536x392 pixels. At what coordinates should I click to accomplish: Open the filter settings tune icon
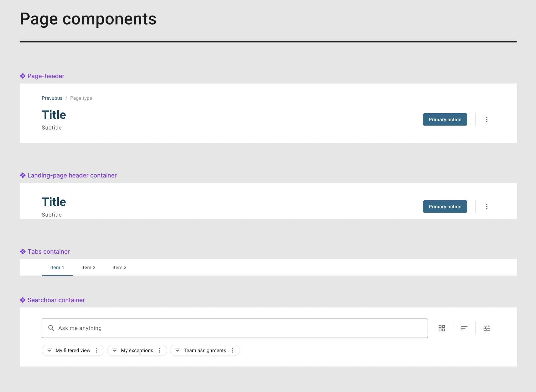486,328
